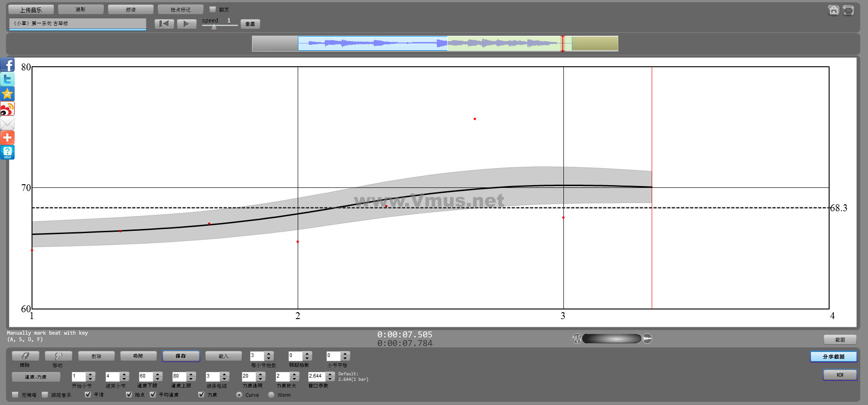This screenshot has width=868, height=405.
Task: Click the red playhead in waveform overview
Action: [563, 43]
